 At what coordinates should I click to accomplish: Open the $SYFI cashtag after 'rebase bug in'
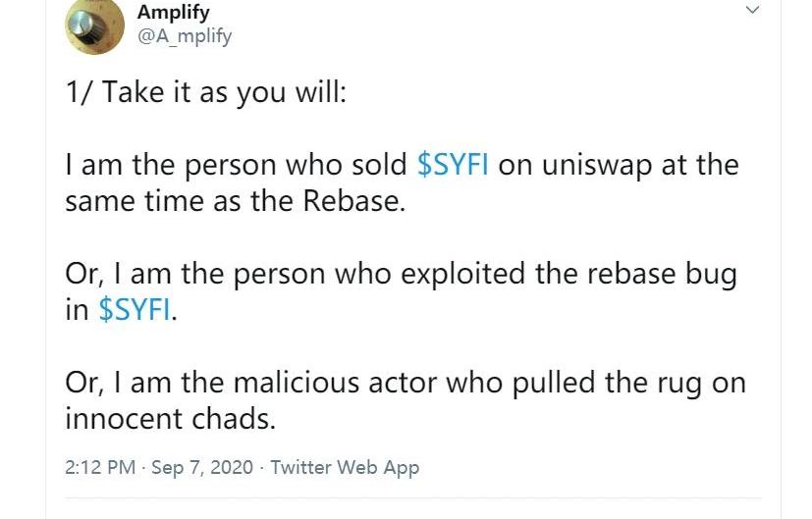tap(135, 310)
